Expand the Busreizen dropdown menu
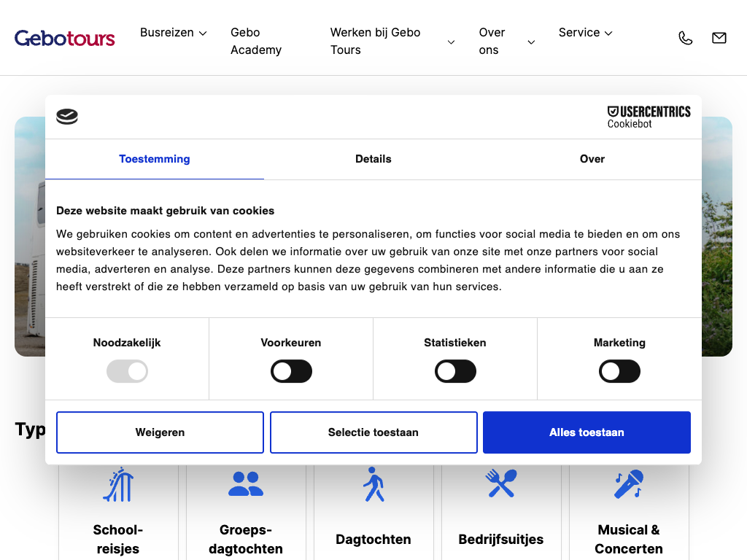This screenshot has height=560, width=747. [174, 33]
